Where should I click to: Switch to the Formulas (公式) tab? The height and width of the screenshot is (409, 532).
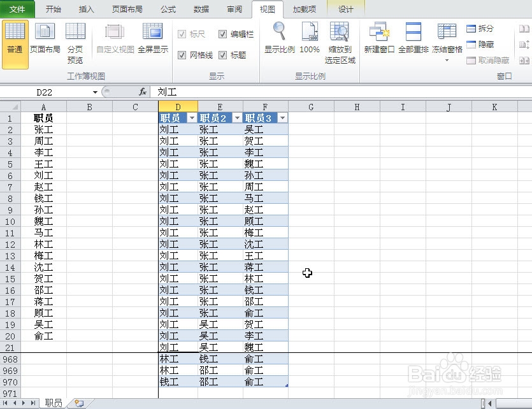(x=168, y=9)
